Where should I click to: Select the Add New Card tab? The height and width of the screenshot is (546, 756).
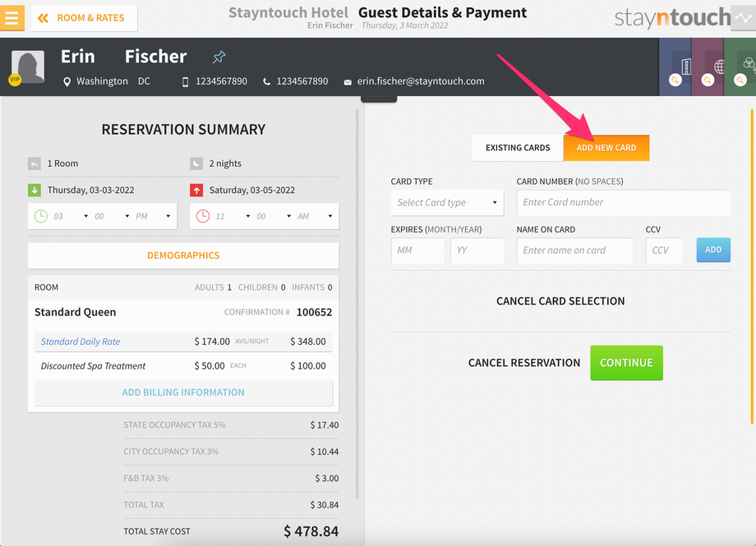pyautogui.click(x=606, y=148)
